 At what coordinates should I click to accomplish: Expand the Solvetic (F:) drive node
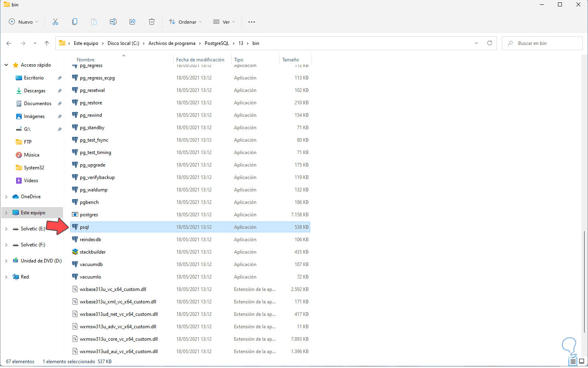6,245
